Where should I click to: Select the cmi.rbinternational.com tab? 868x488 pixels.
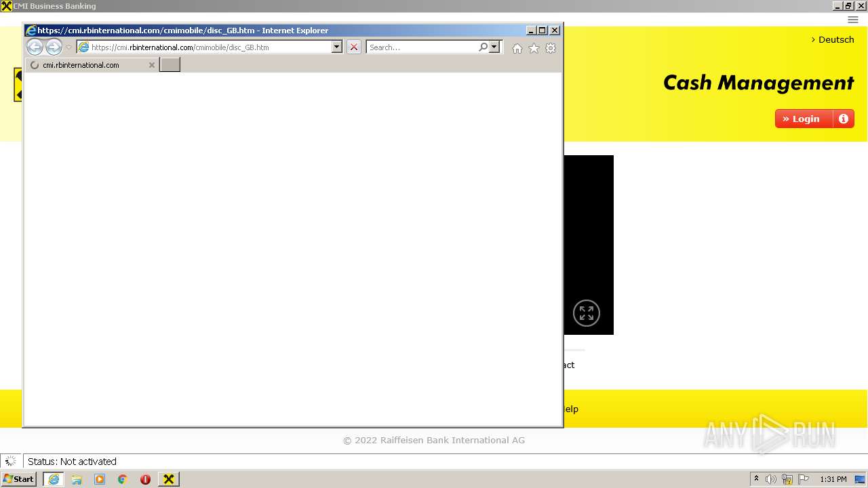[x=92, y=65]
